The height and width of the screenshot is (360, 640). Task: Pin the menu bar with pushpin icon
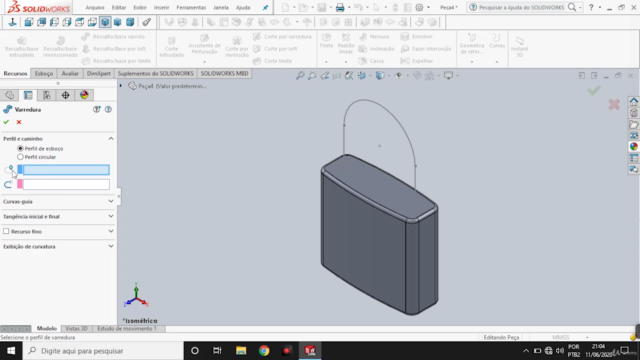click(265, 7)
